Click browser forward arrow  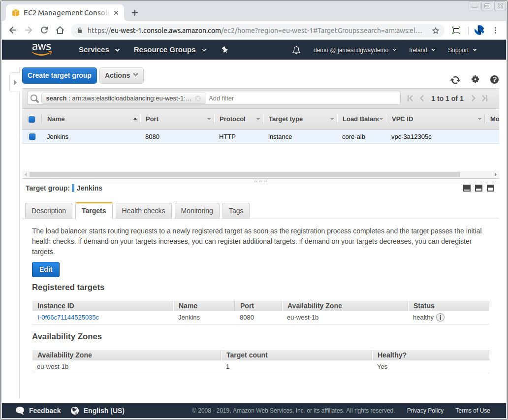(x=29, y=30)
